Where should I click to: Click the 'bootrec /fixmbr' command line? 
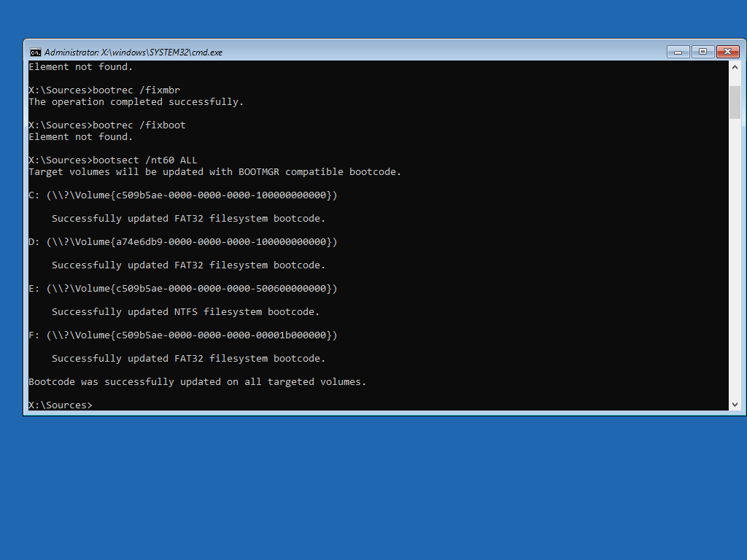104,90
